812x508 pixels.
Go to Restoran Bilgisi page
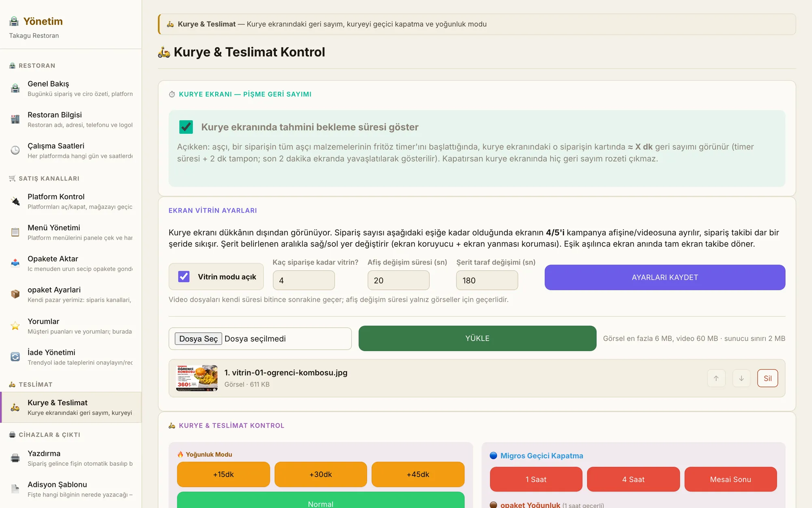coord(71,119)
